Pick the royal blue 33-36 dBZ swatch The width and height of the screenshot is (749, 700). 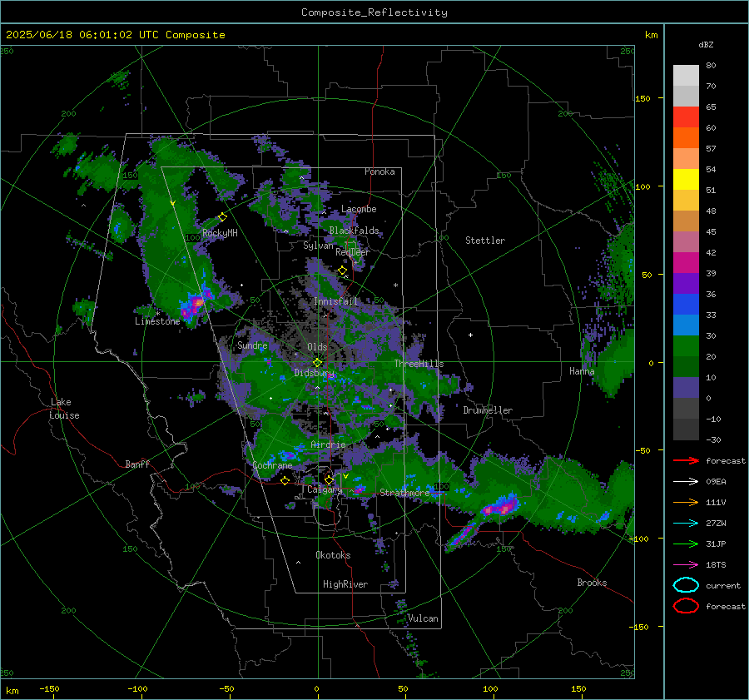[x=686, y=304]
